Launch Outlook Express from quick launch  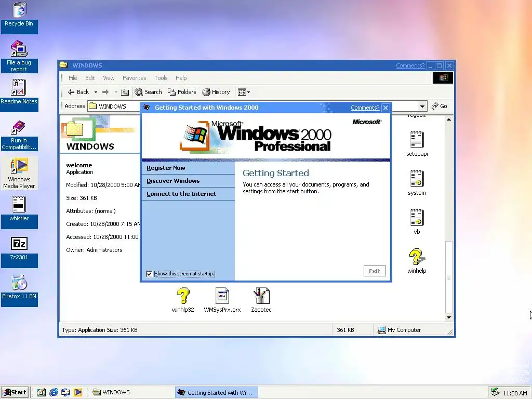[x=65, y=393]
